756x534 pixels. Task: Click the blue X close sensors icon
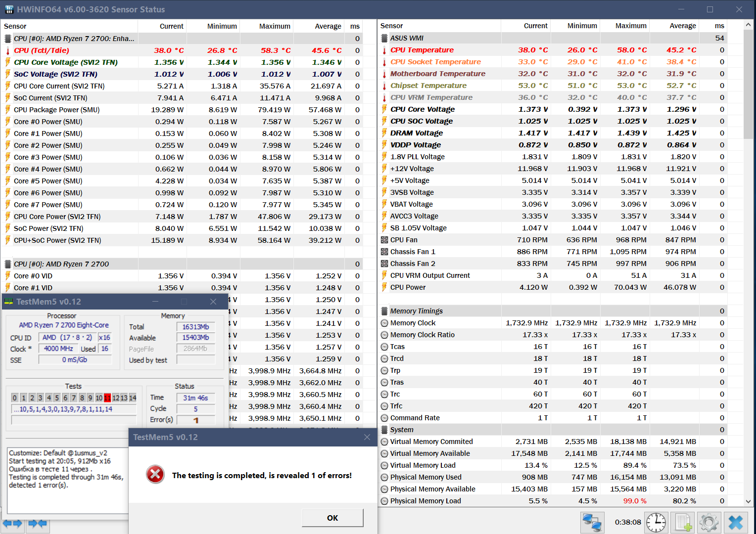tap(736, 522)
